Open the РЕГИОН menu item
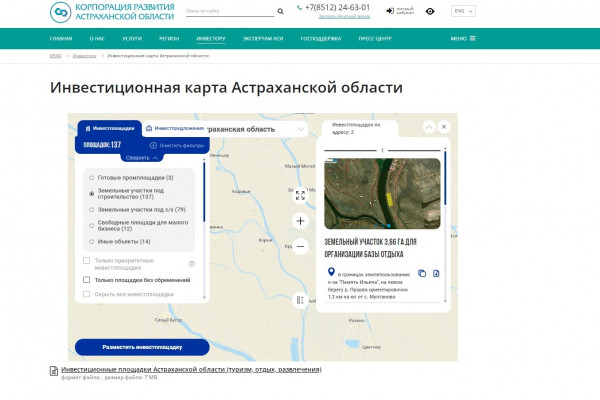 pos(169,39)
